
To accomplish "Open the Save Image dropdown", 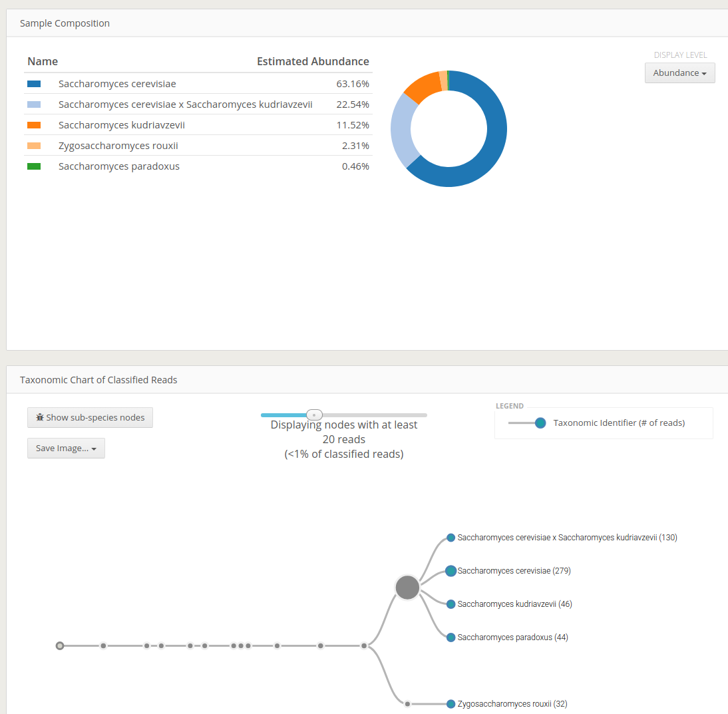I will pos(66,448).
